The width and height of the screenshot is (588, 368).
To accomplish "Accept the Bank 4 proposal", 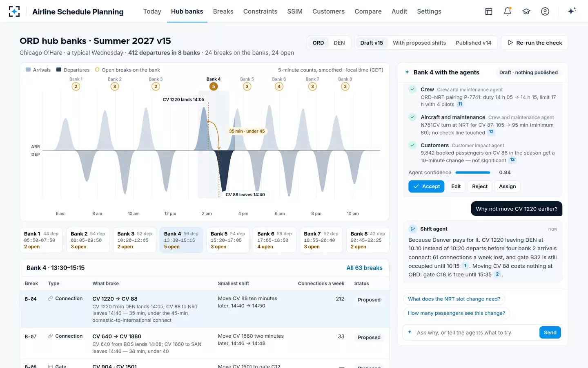I will [x=426, y=186].
